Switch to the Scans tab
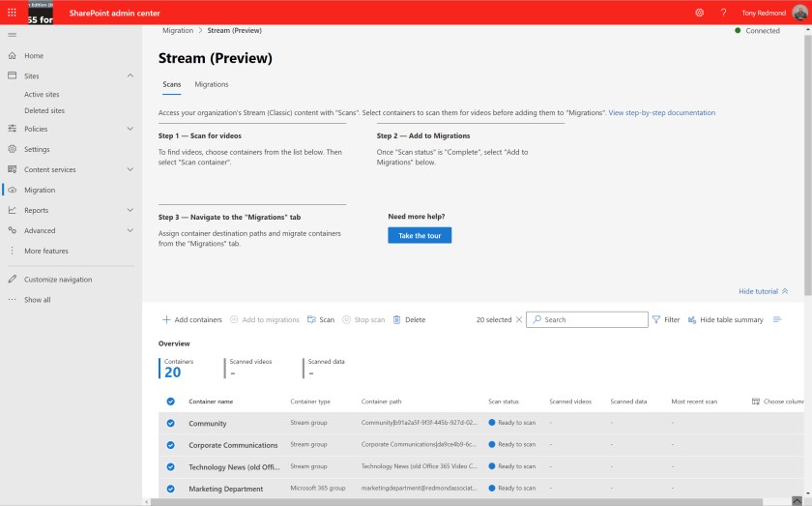812x506 pixels. [x=172, y=84]
